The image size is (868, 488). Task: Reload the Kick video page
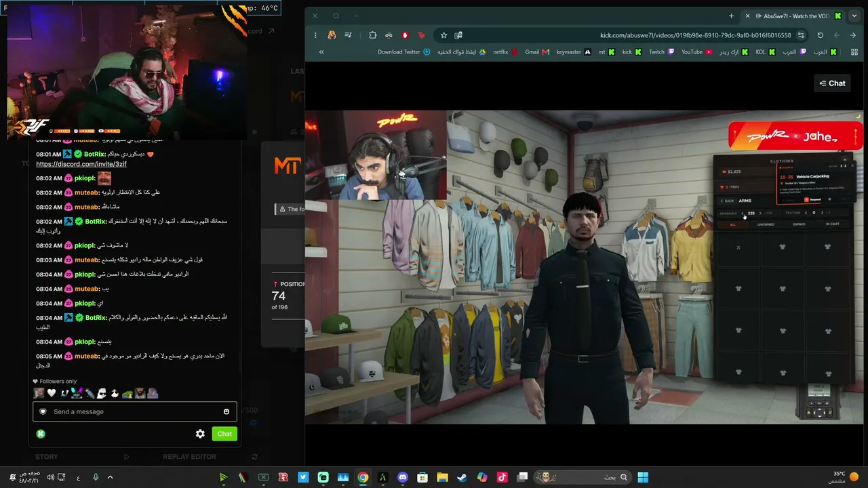click(x=820, y=35)
